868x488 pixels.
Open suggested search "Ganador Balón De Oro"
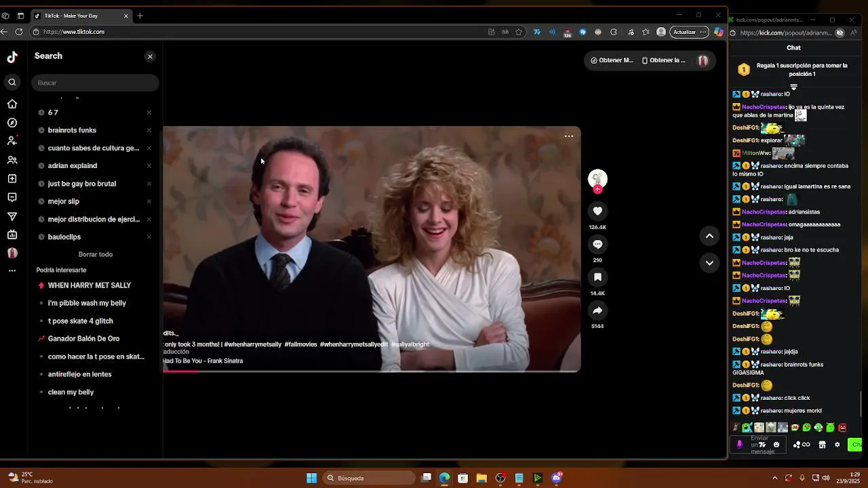(83, 339)
